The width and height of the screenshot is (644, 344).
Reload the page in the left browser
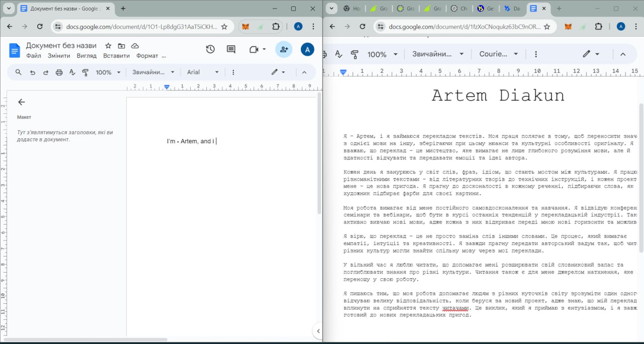point(40,27)
